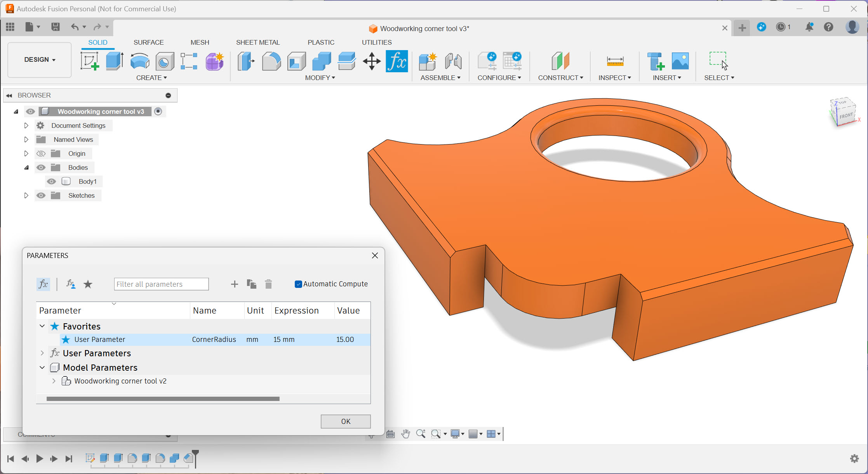Activate the Extrude tool

coord(115,61)
